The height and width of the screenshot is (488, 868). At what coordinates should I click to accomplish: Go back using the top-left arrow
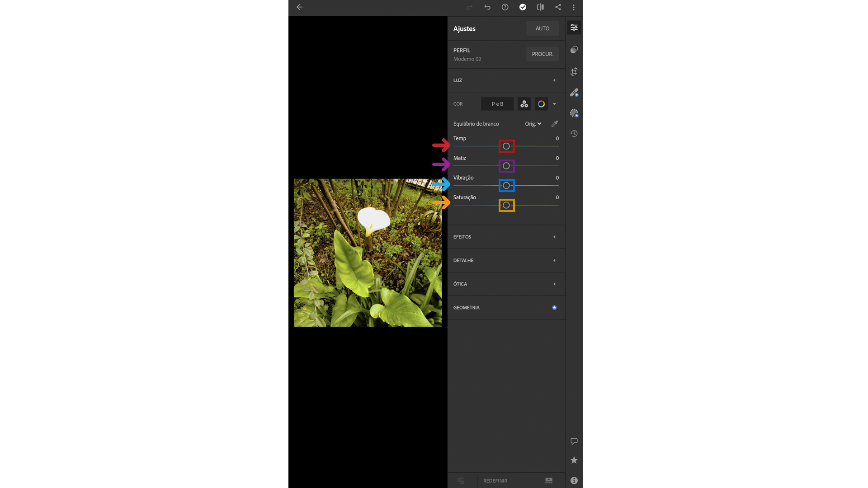point(299,7)
